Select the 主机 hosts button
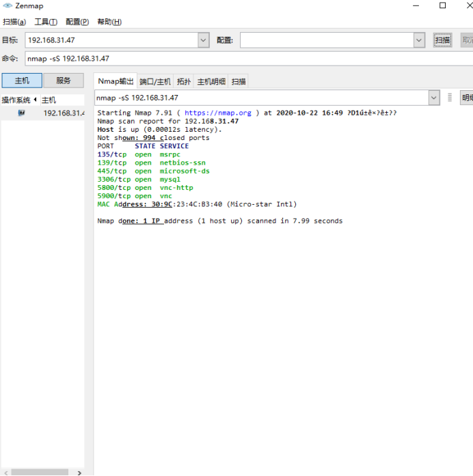This screenshot has height=476, width=473. (22, 81)
